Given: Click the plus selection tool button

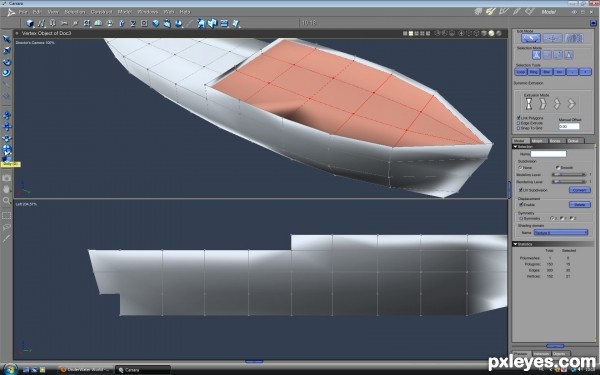Looking at the screenshot, I should pyautogui.click(x=585, y=72).
